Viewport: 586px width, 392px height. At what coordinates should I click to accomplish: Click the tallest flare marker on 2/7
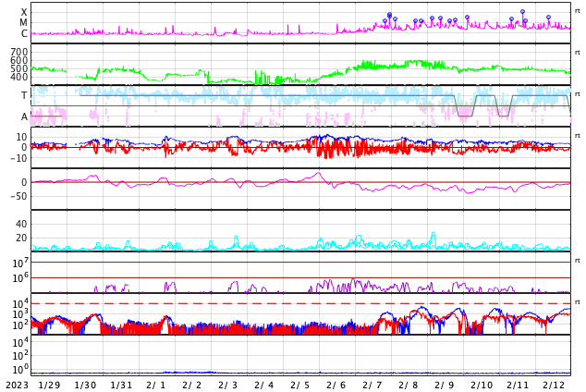point(389,15)
